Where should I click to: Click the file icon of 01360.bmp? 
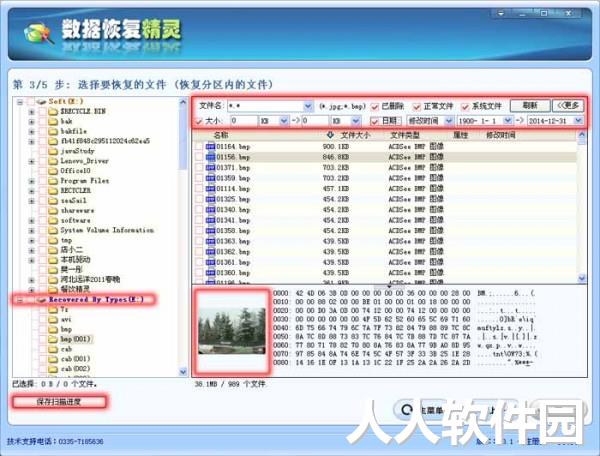(210, 273)
